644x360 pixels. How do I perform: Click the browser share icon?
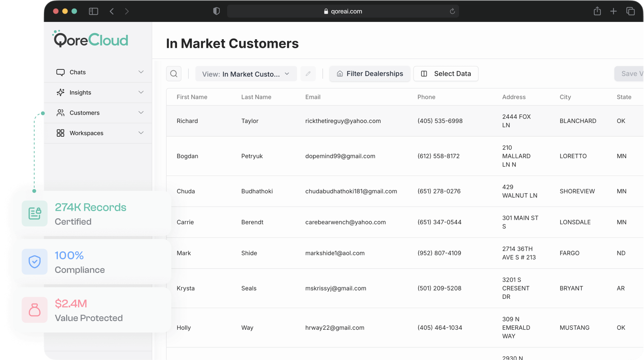597,12
